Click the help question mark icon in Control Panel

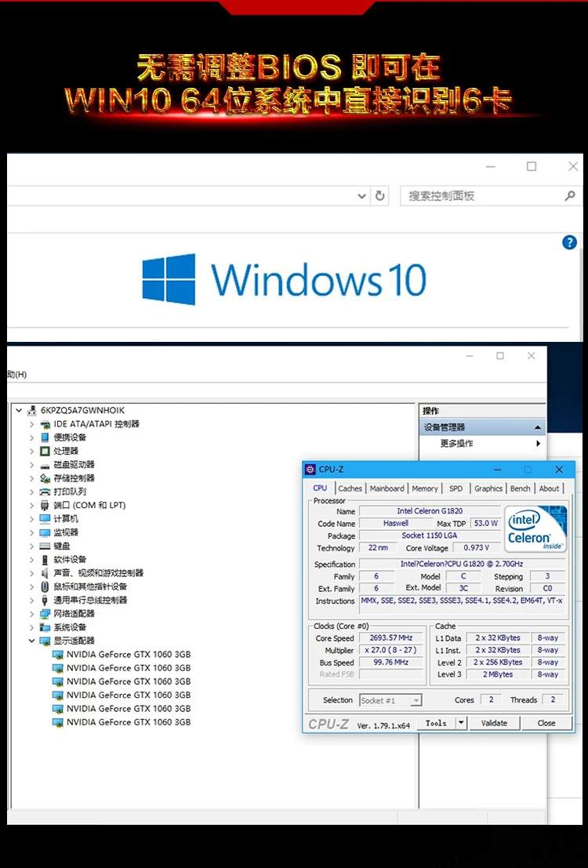569,242
